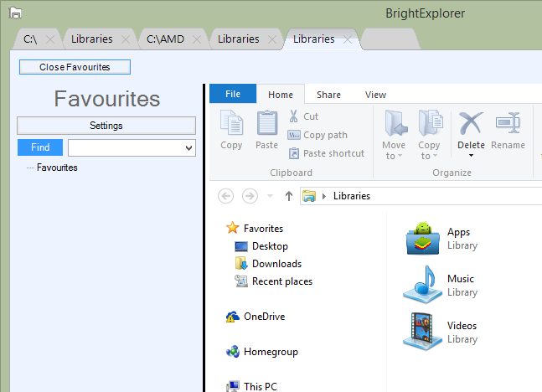
Task: Open Favourites Settings button
Action: 106,125
